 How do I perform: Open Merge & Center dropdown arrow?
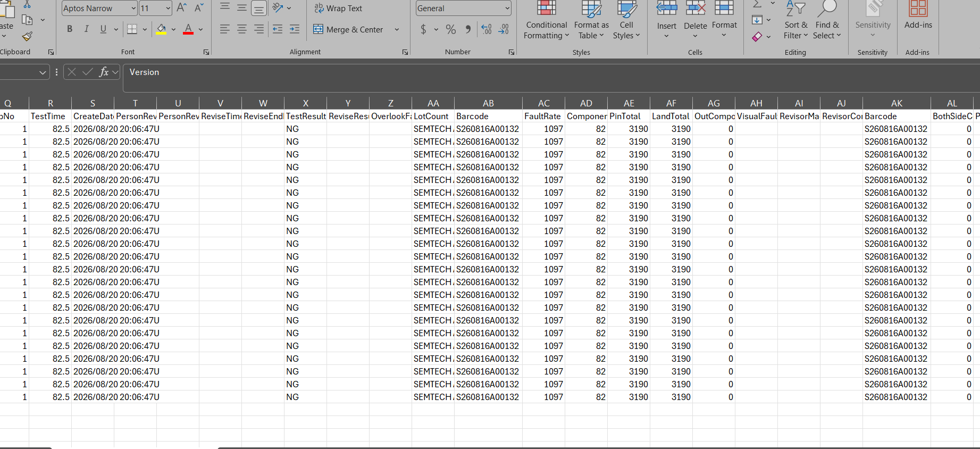pos(397,29)
